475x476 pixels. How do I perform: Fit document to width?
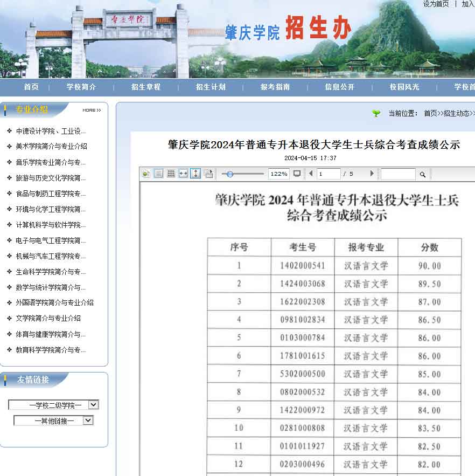point(184,174)
